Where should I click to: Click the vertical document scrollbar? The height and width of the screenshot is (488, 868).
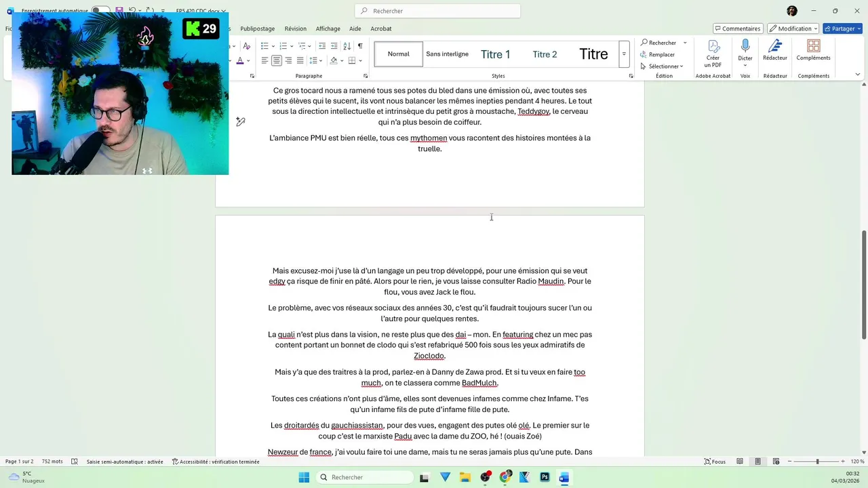(x=864, y=285)
